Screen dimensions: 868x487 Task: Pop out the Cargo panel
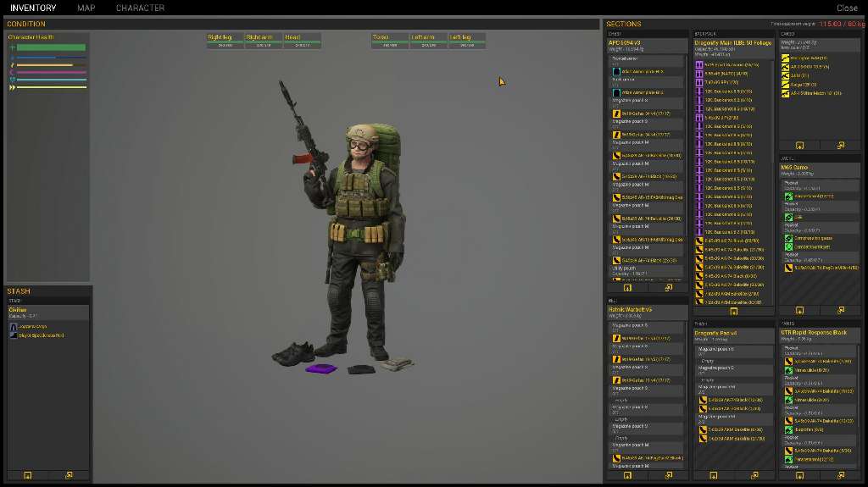tap(840, 146)
